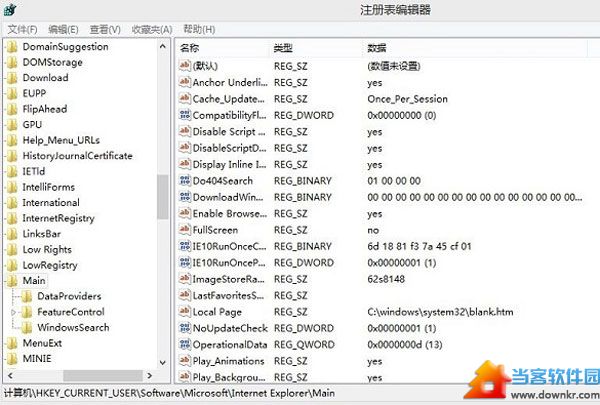
Task: Click the binary icon for IE10RunOnceC value
Action: (185, 246)
